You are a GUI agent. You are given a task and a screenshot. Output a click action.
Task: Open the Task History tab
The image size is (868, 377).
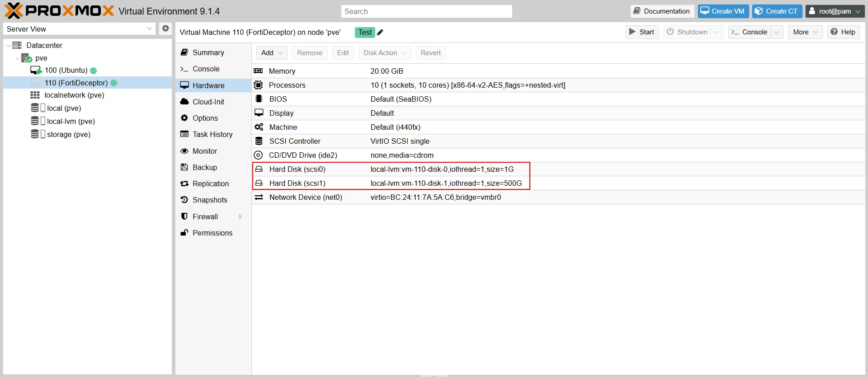pyautogui.click(x=213, y=134)
